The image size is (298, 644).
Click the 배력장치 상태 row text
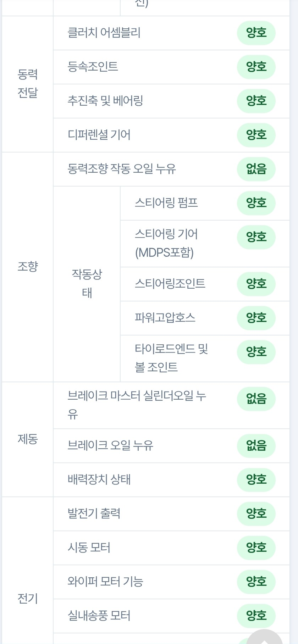pyautogui.click(x=99, y=479)
